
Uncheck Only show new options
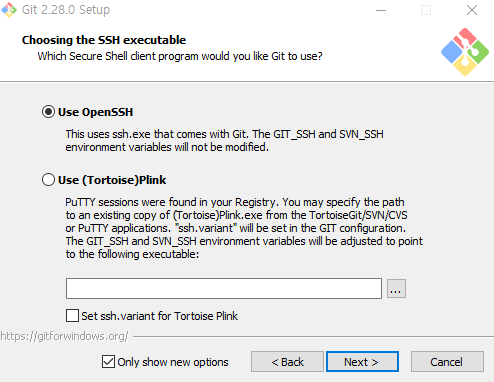108,362
